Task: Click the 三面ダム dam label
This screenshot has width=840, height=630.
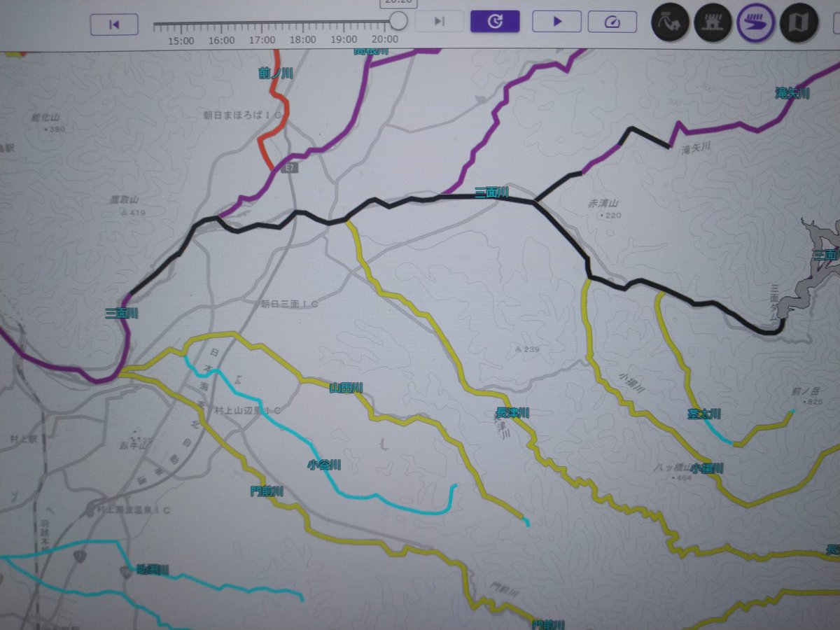Action: point(774,303)
